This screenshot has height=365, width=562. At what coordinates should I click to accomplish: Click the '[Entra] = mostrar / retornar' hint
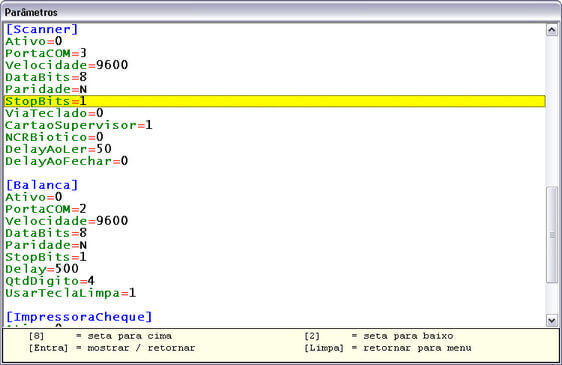click(112, 348)
